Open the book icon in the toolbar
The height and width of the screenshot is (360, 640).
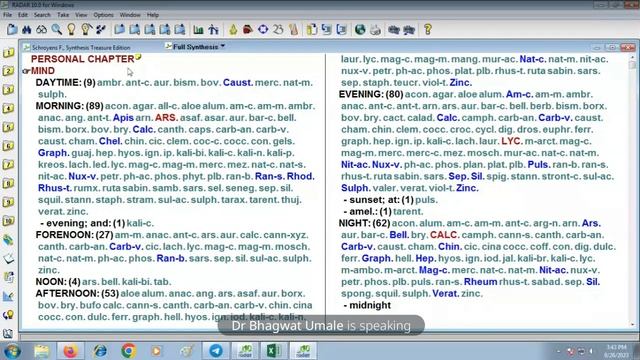click(12, 29)
